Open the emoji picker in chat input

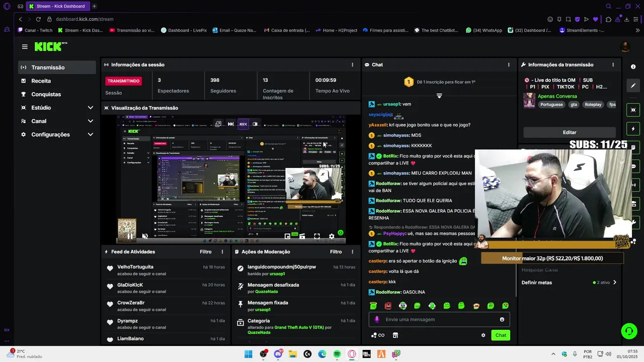[x=502, y=319]
